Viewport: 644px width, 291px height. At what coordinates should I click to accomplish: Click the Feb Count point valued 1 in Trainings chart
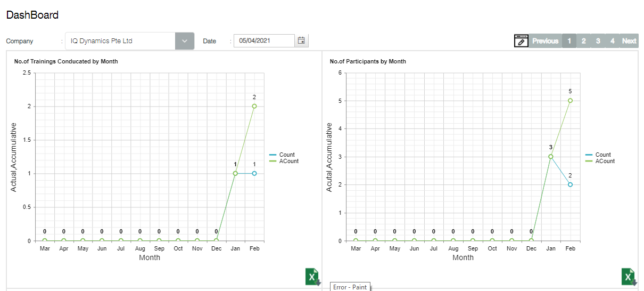point(254,173)
